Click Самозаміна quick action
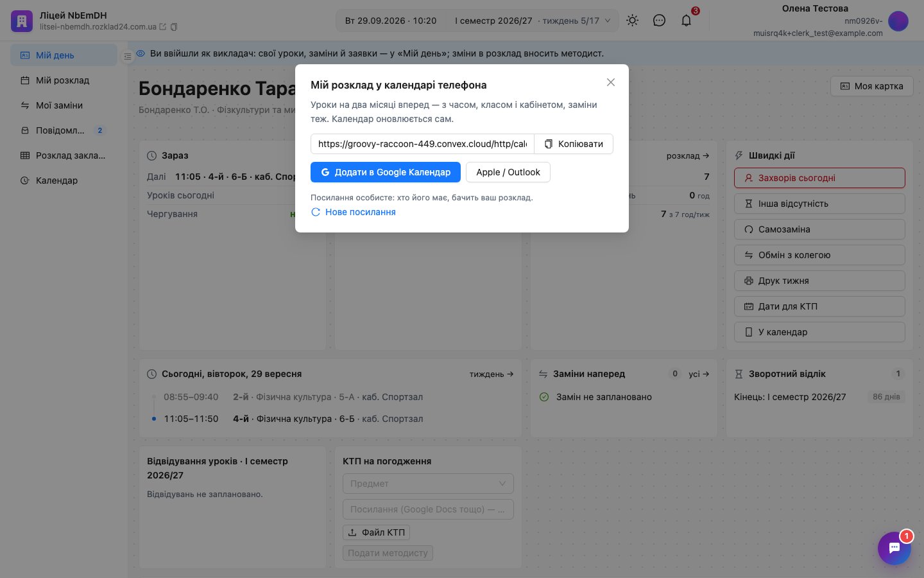This screenshot has height=578, width=924. click(x=819, y=229)
